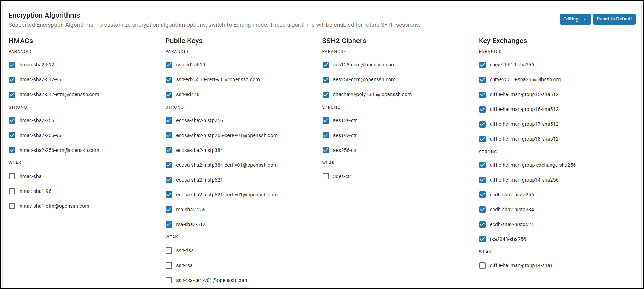Uncheck ecdh-sha2-nistp256 key exchange
644x289 pixels.
click(x=482, y=195)
